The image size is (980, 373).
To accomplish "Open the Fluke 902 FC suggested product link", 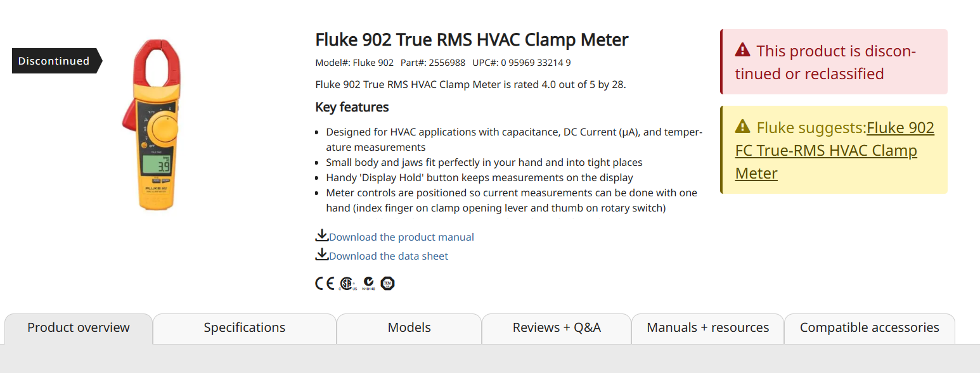I will coord(826,151).
